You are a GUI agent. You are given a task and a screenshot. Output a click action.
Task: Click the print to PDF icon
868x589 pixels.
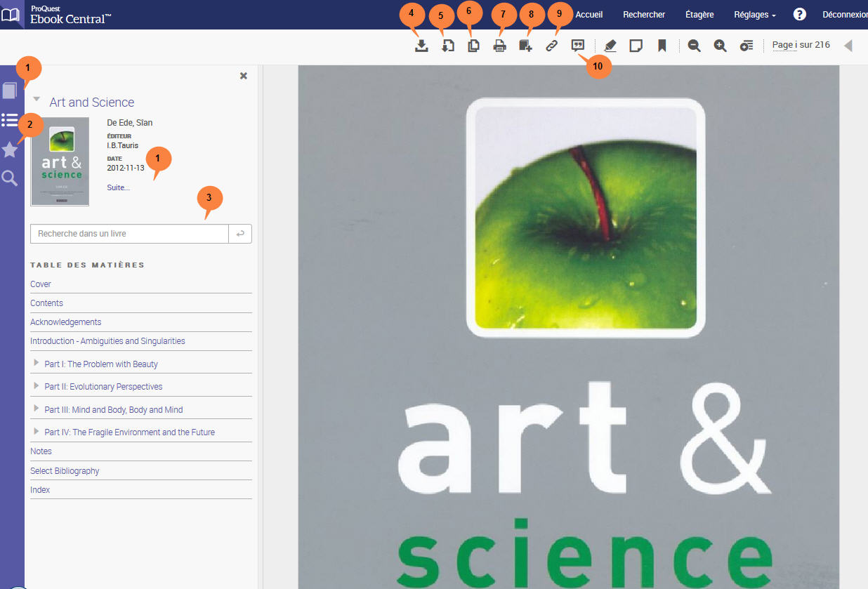(500, 46)
